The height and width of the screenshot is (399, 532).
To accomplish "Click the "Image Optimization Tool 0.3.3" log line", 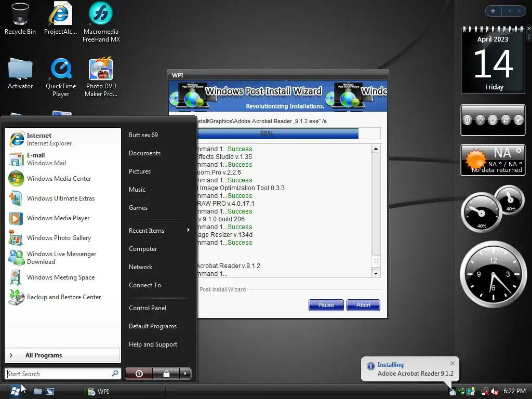I will tap(240, 188).
